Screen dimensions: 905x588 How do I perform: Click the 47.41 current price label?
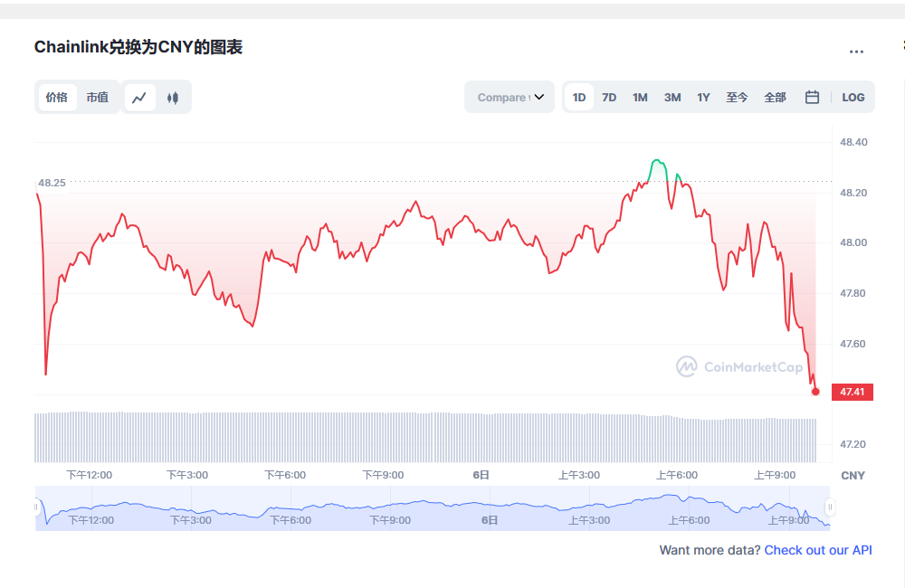[853, 392]
